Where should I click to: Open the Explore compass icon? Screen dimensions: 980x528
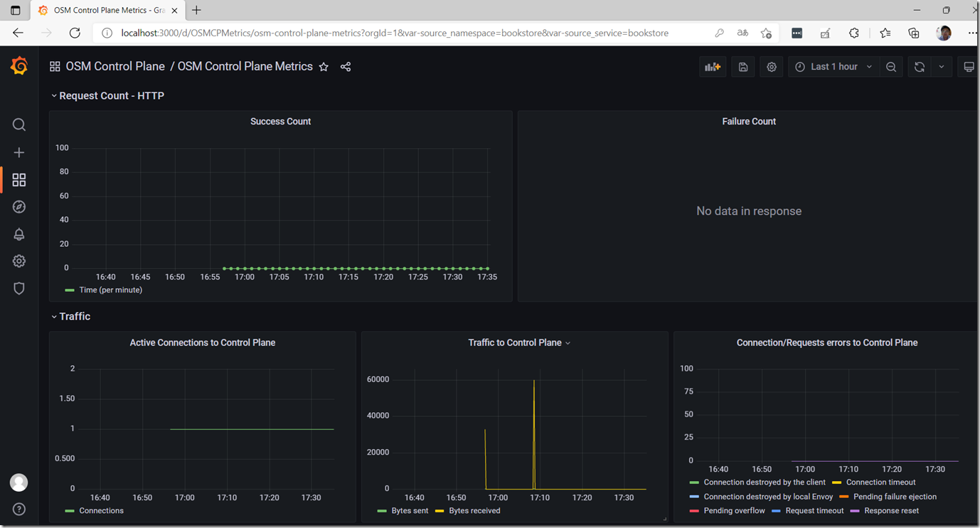pos(19,207)
